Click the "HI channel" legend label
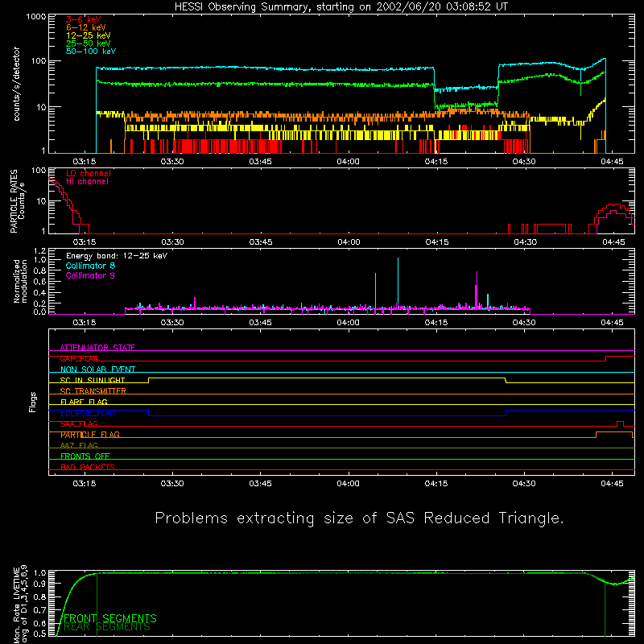The width and height of the screenshot is (644, 644). [87, 182]
